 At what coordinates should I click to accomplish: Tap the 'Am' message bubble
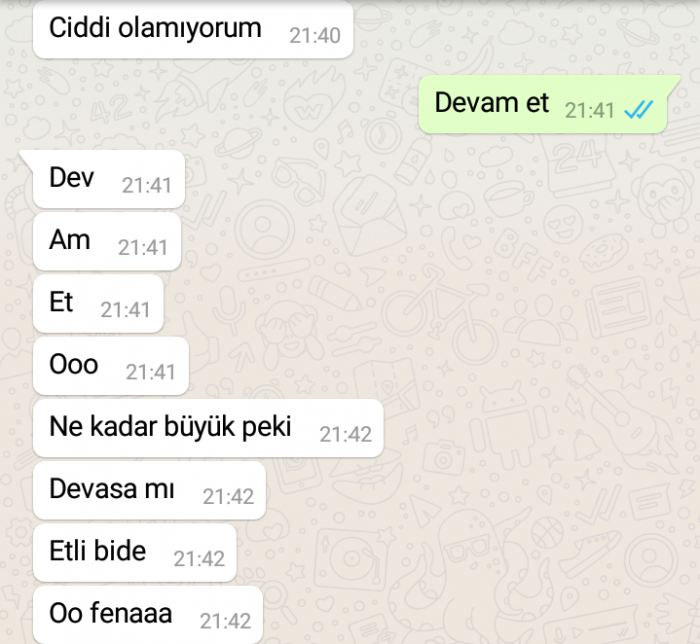[107, 241]
